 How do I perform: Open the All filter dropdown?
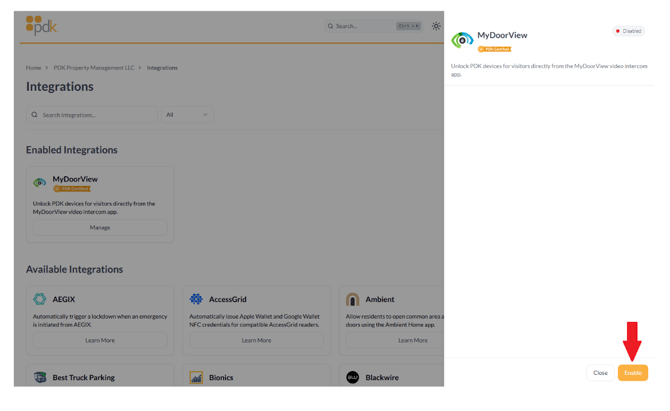click(x=187, y=115)
